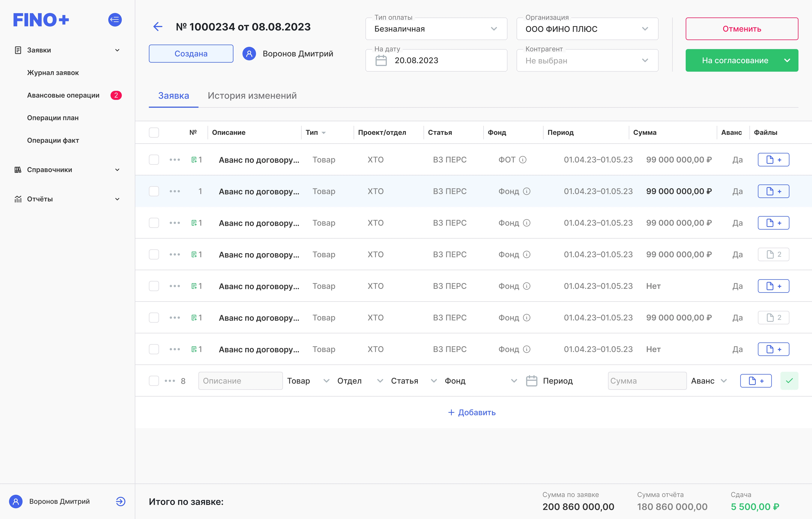Expand the На согласование button arrow
The image size is (812, 519).
point(787,60)
